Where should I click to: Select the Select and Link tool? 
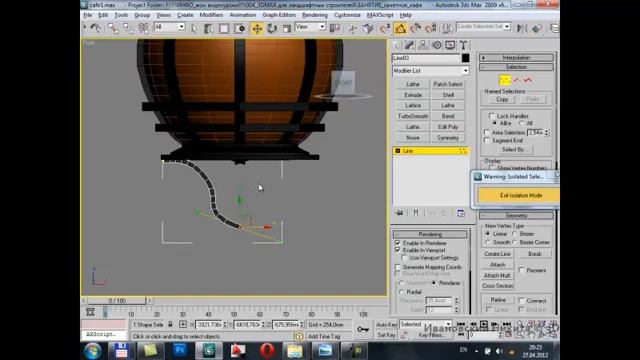pos(113,28)
